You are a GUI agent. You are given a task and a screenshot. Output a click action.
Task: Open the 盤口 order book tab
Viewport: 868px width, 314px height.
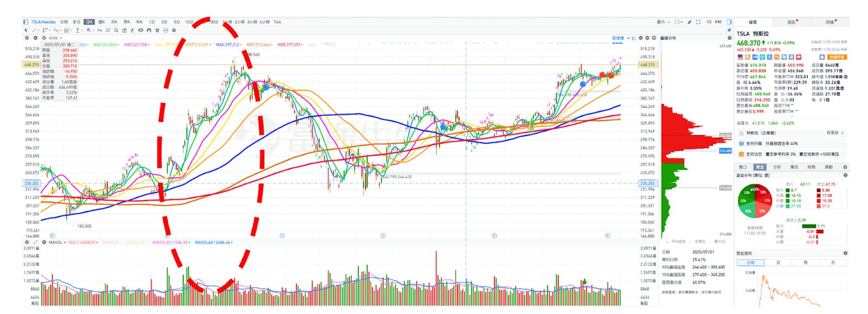[743, 167]
